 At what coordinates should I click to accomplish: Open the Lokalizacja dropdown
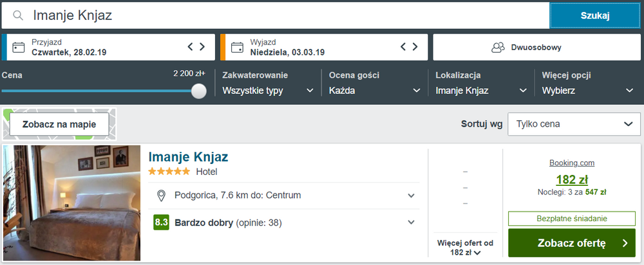coord(481,91)
